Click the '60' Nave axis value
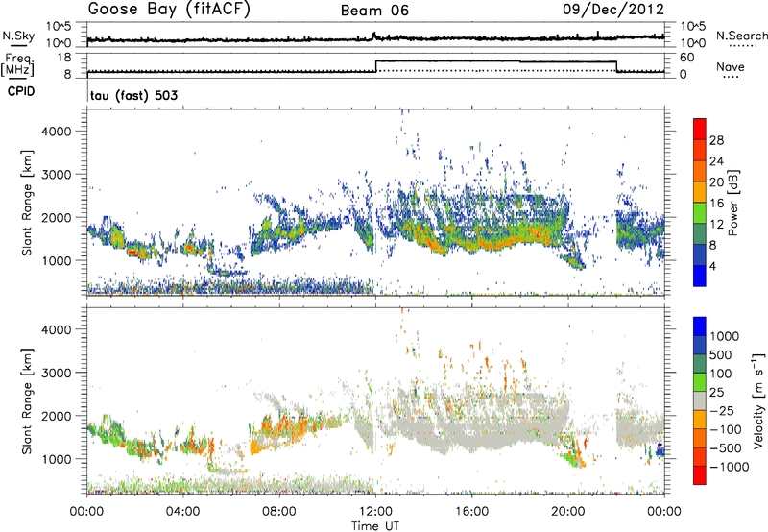This screenshot has width=768, height=532. click(x=687, y=58)
